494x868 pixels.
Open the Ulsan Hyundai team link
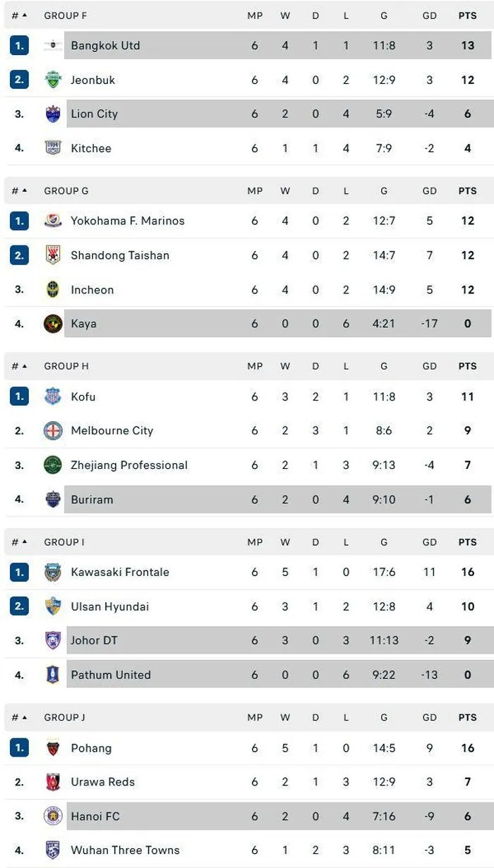click(x=109, y=606)
